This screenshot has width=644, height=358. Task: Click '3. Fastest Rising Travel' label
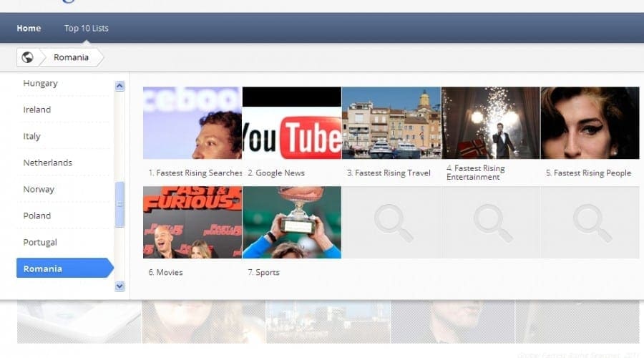pos(389,173)
